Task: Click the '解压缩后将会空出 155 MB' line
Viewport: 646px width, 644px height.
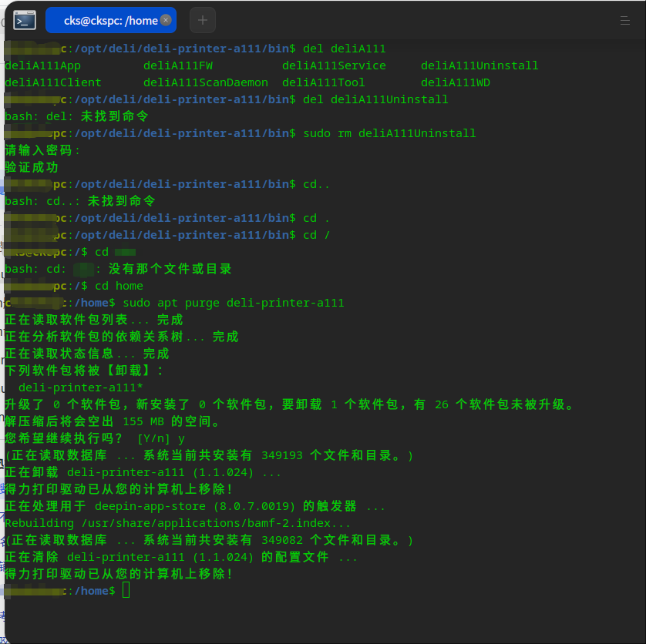Action: [112, 421]
